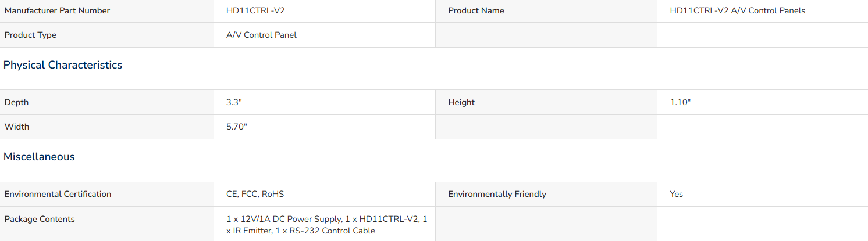
Task: Select the 1.10" height value
Action: click(x=680, y=102)
